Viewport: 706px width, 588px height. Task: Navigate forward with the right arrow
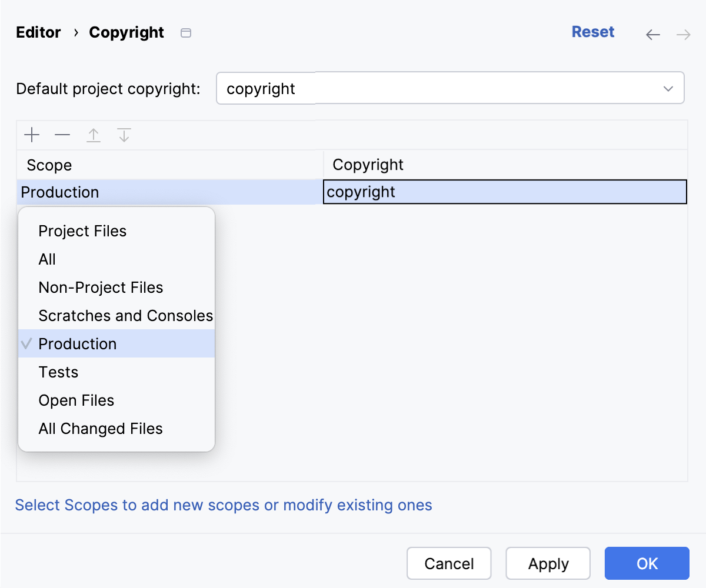[683, 35]
